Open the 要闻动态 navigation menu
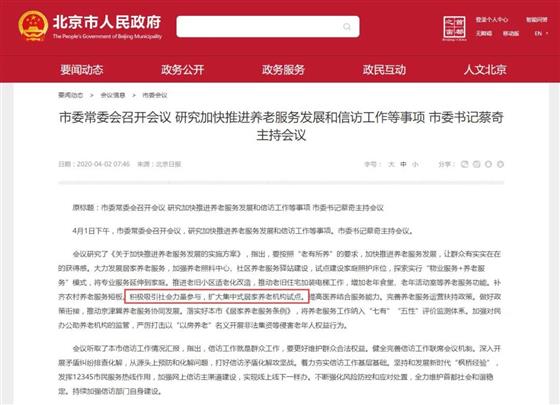The image size is (560, 405). click(x=82, y=69)
